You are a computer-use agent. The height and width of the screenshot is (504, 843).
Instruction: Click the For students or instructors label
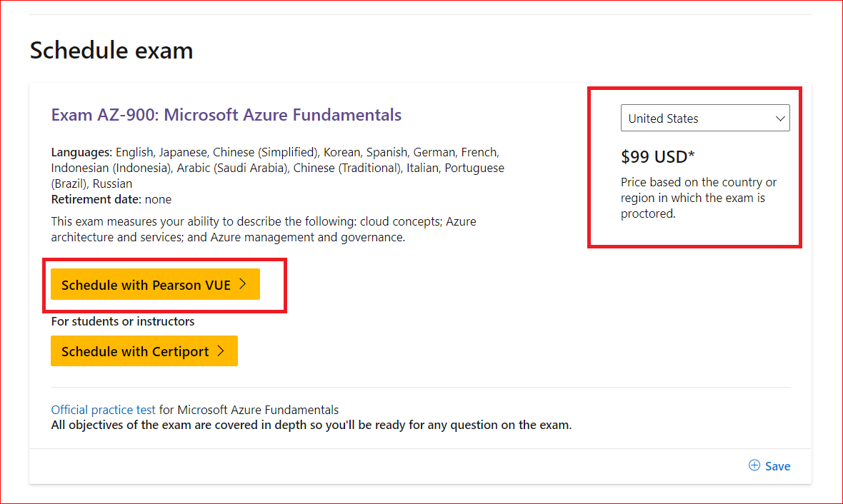click(x=122, y=321)
